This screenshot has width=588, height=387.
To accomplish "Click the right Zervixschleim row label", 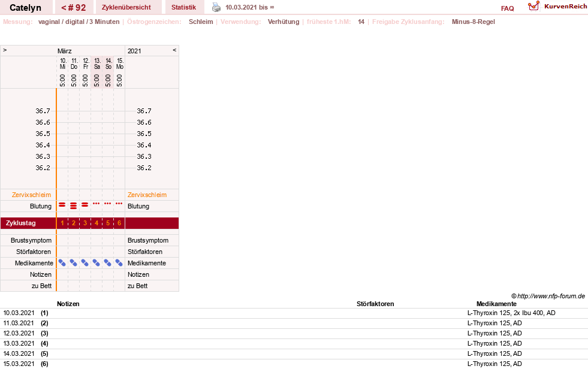I will (147, 195).
